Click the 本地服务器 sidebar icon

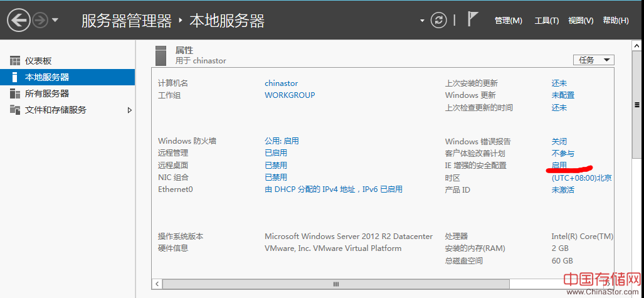pyautogui.click(x=15, y=77)
